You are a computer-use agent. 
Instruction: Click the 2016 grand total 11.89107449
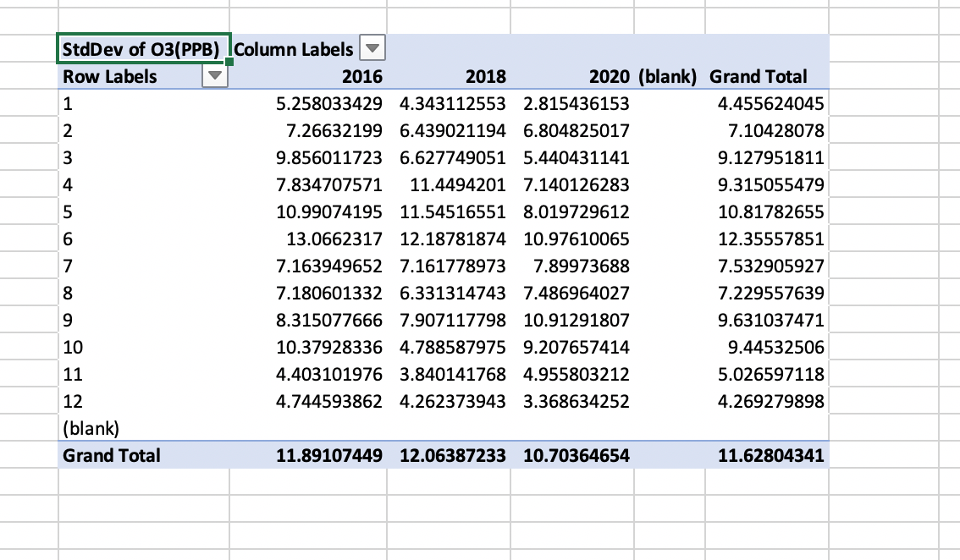tap(330, 456)
